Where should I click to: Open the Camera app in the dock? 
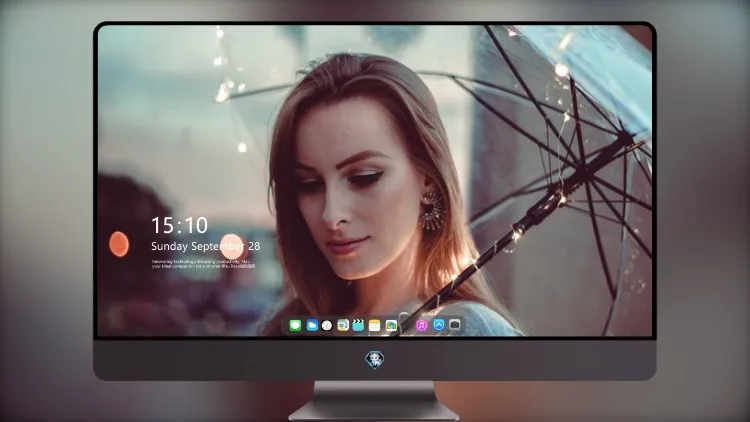pos(455,325)
